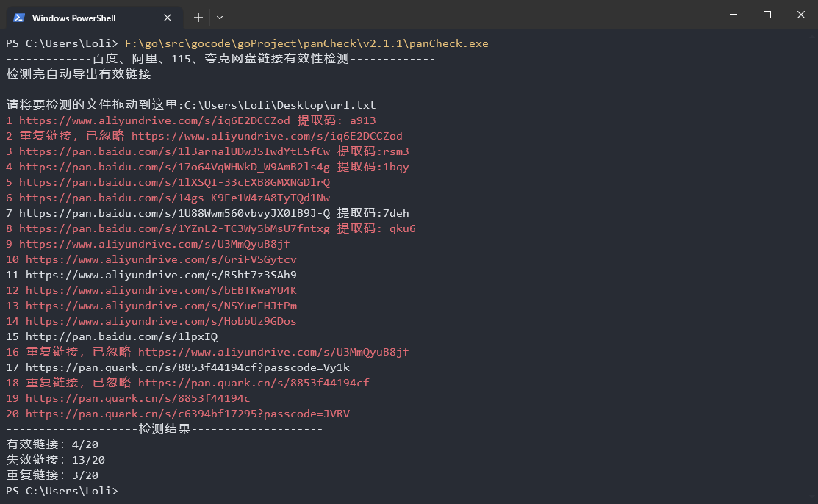
Task: Click baidu link with extraction code rsm3
Action: point(214,151)
